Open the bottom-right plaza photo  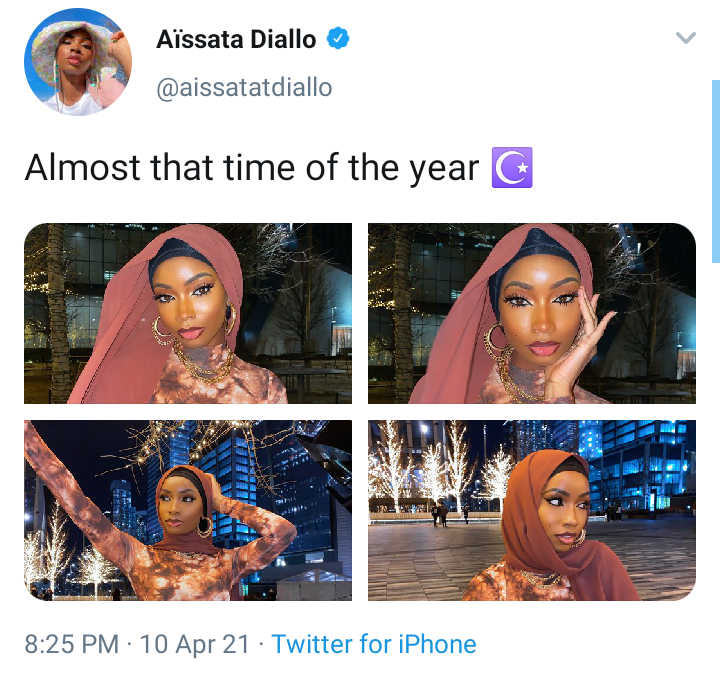click(x=532, y=510)
